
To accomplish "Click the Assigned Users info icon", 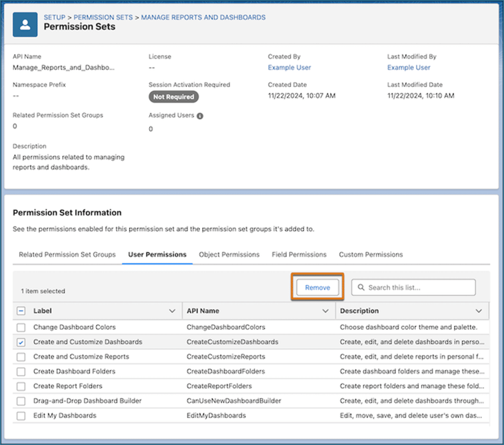I will click(x=200, y=116).
